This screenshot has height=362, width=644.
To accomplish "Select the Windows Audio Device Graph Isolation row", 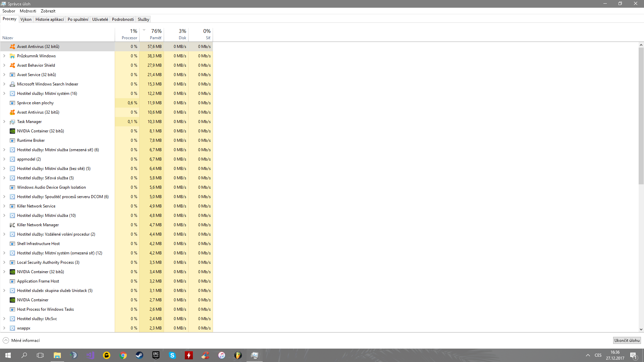I will pyautogui.click(x=106, y=187).
